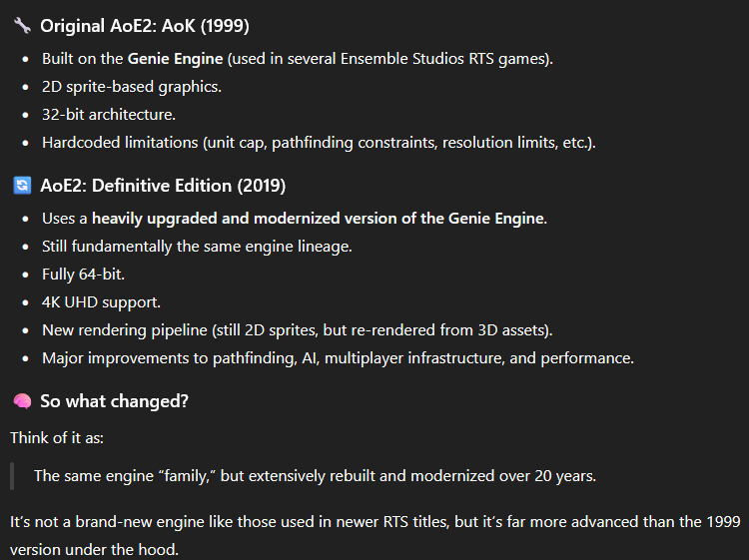
Task: Click the blue refresh arrows emoji
Action: pyautogui.click(x=22, y=185)
